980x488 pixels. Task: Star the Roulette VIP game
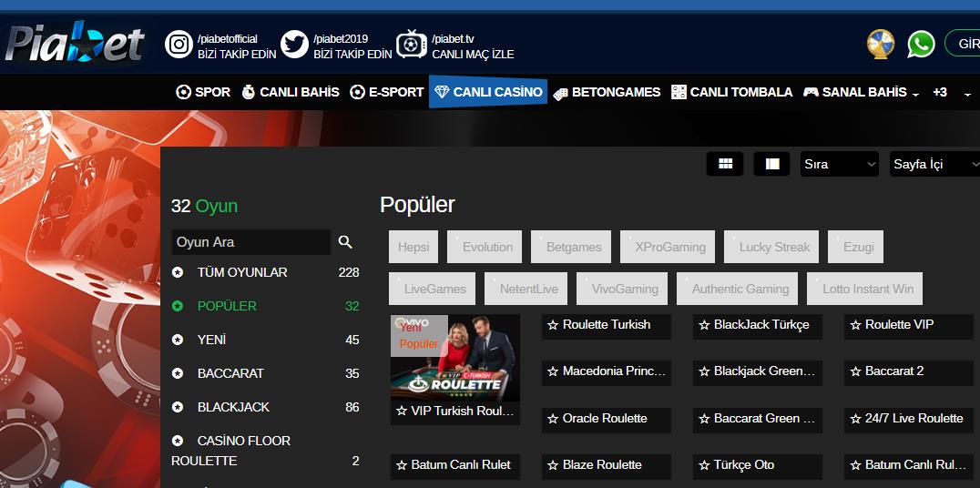[x=854, y=325]
